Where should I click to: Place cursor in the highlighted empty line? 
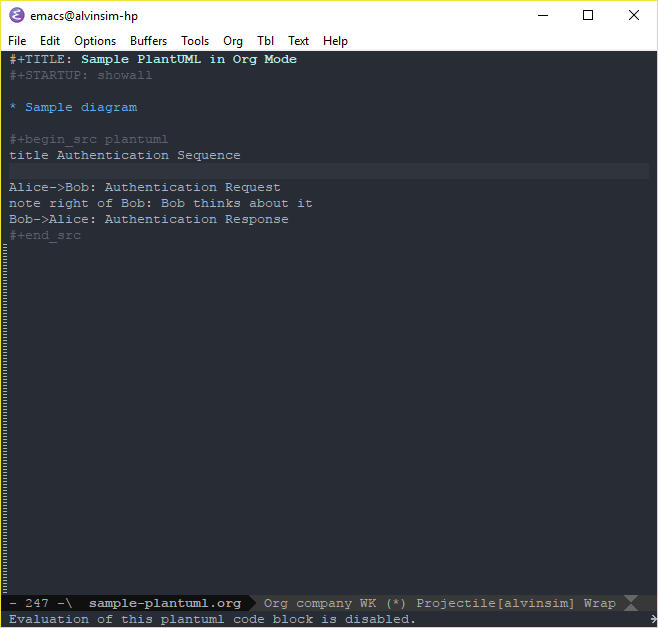click(329, 171)
